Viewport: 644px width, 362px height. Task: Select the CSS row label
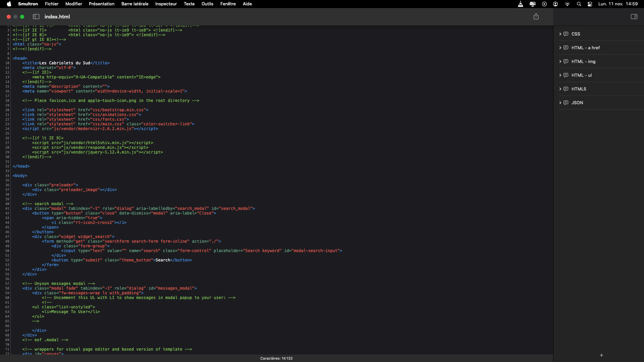pos(576,34)
